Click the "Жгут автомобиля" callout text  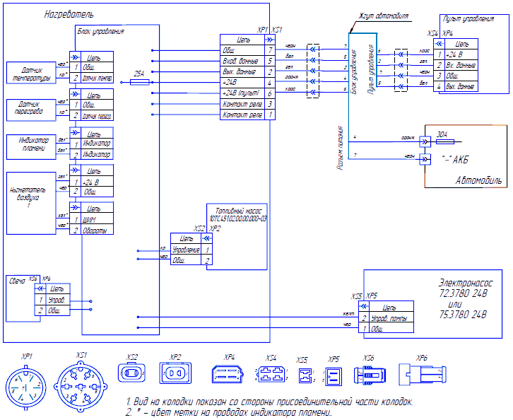[x=384, y=16]
